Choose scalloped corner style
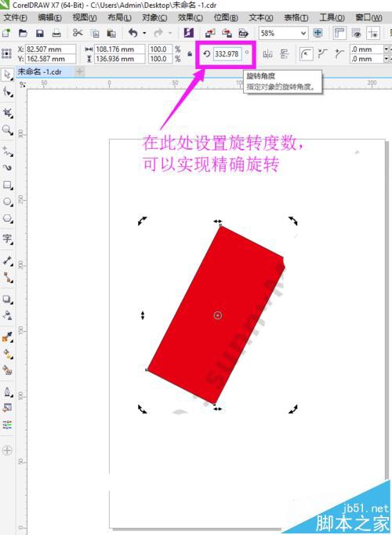This screenshot has width=392, height=535. click(322, 53)
